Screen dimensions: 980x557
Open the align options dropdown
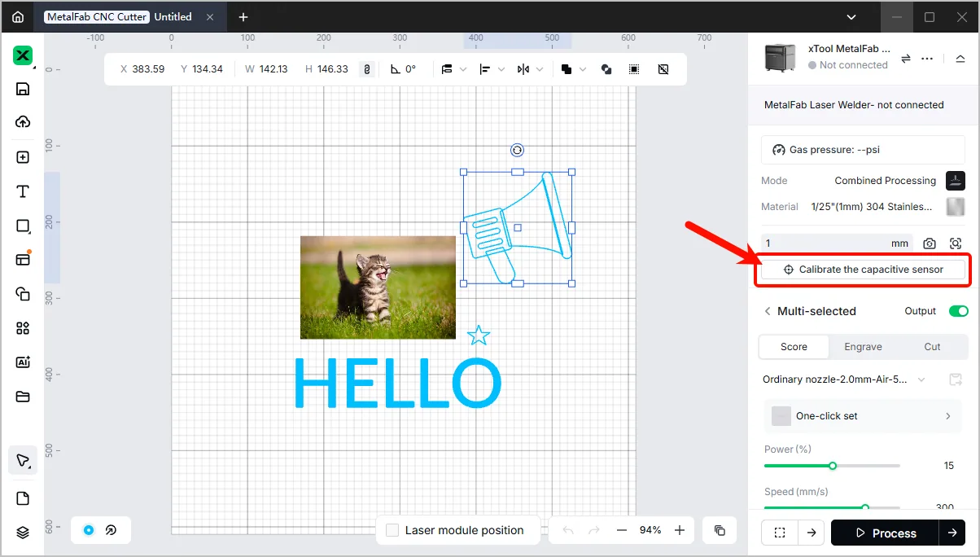point(492,69)
